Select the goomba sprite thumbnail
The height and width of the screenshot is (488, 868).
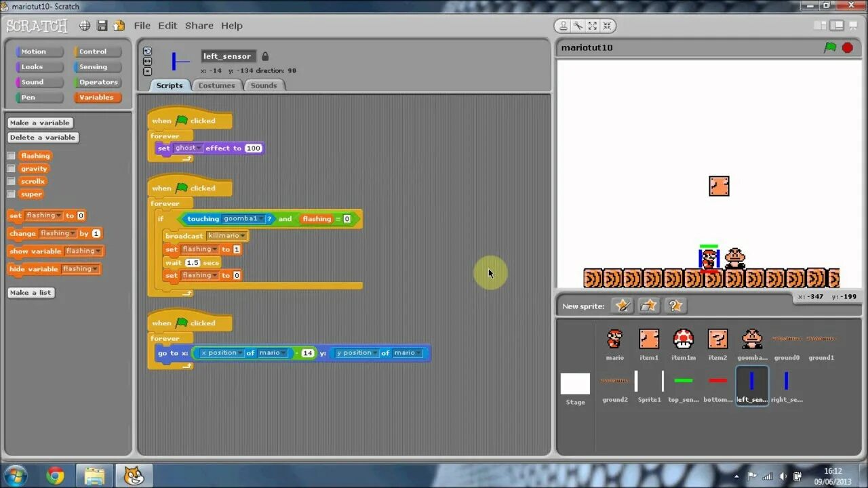pyautogui.click(x=752, y=344)
